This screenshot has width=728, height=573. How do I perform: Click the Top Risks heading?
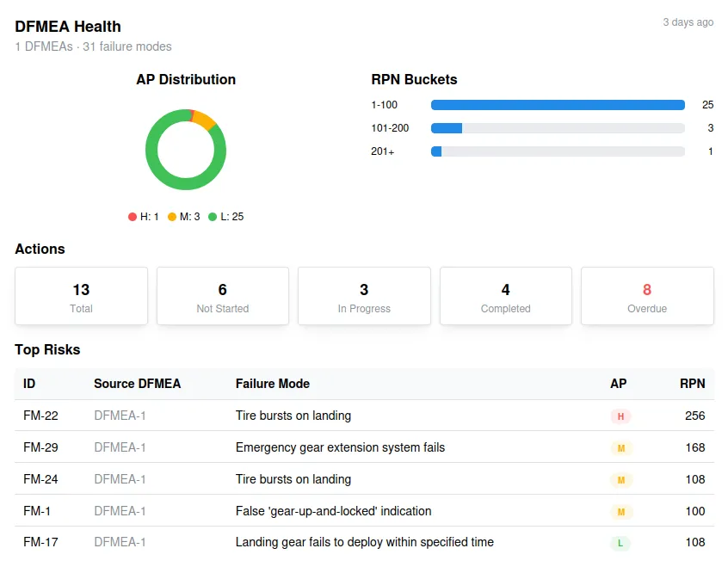47,349
